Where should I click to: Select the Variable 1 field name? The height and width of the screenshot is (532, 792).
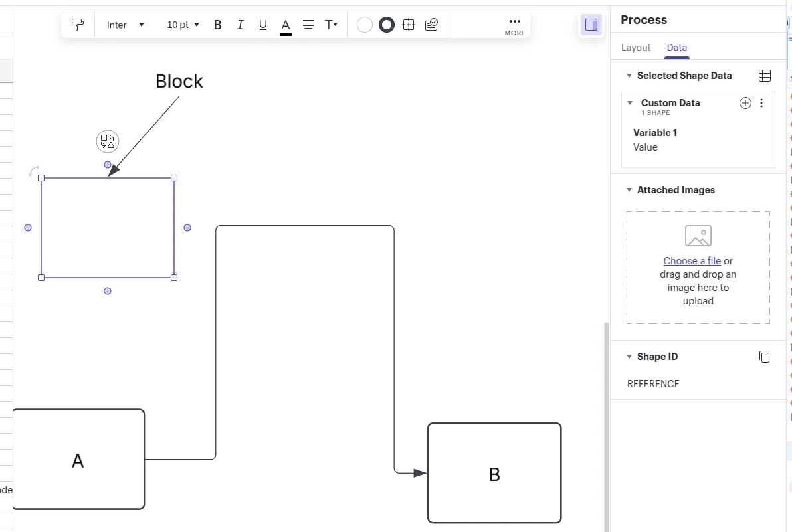point(655,133)
